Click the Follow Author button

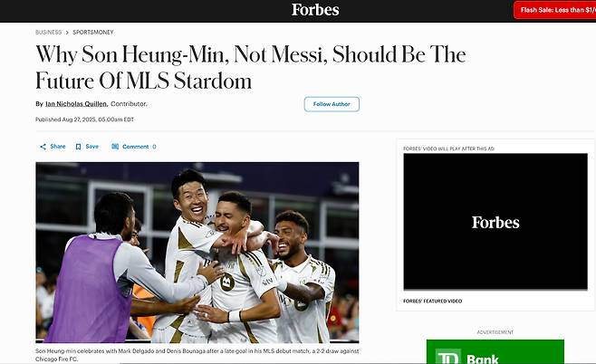pyautogui.click(x=332, y=104)
